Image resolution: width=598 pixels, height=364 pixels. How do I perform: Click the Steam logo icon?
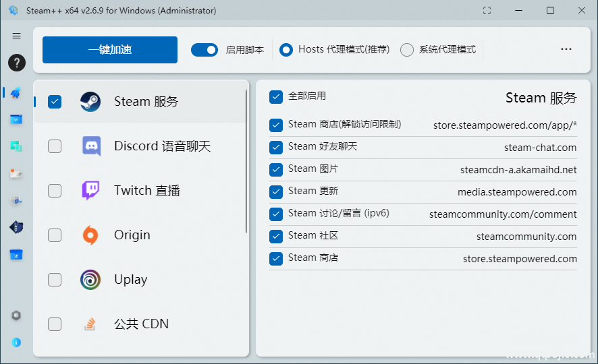90,102
